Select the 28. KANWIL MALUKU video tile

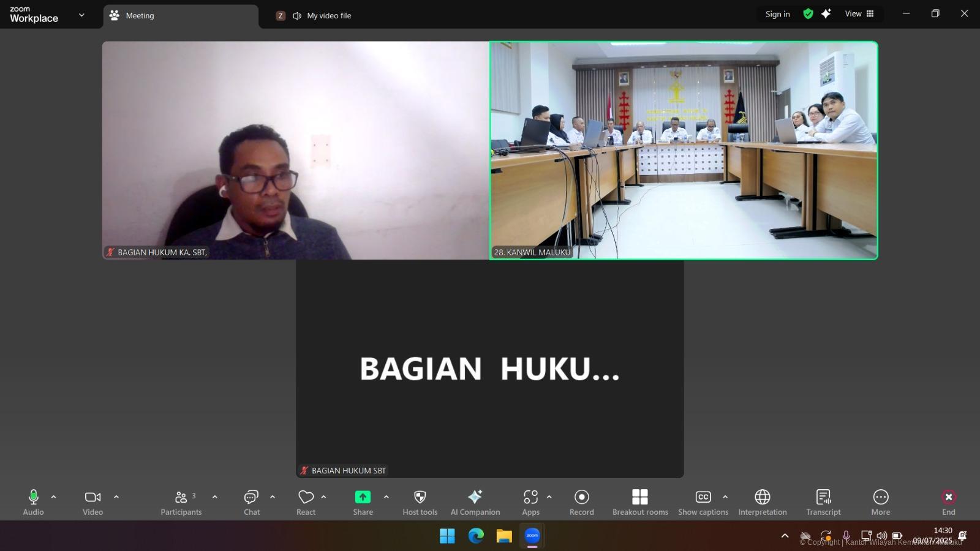(683, 150)
